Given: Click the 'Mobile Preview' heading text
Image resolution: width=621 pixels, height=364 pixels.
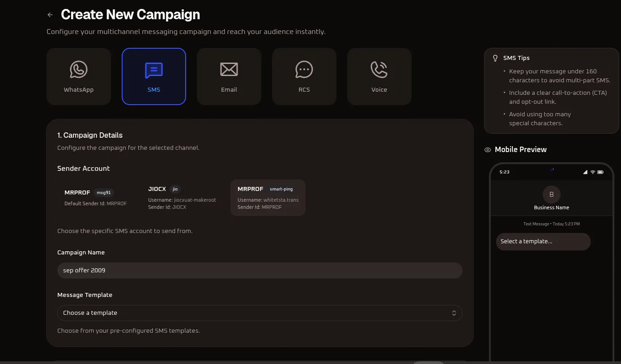Looking at the screenshot, I should [x=521, y=150].
